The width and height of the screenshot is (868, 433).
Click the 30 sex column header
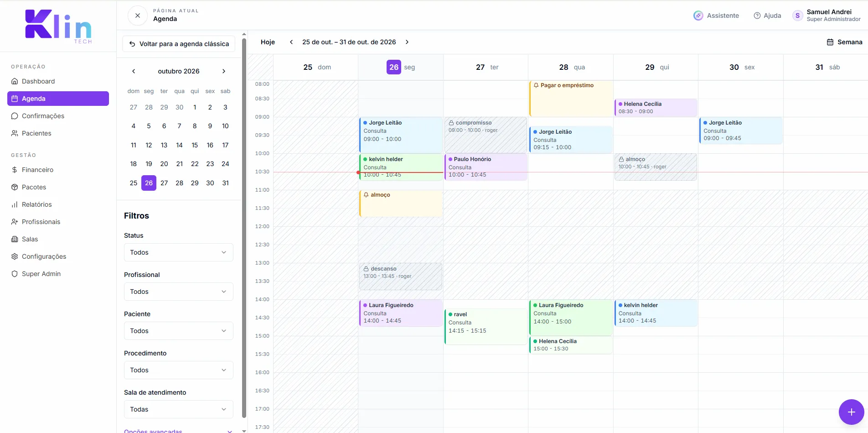(x=741, y=67)
